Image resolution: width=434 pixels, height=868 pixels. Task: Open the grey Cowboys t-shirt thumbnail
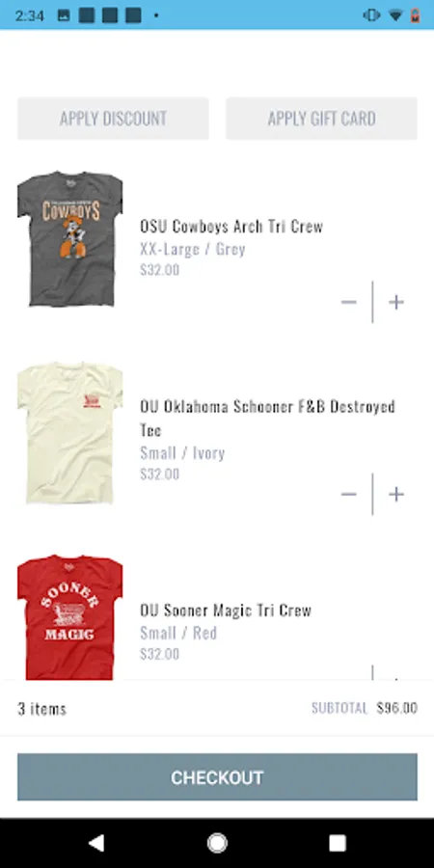70,239
